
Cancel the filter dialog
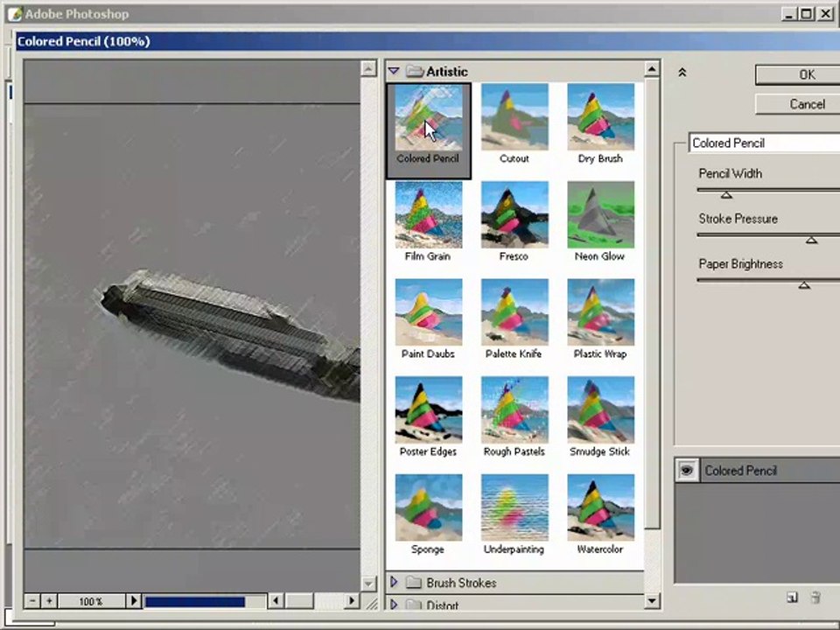(x=798, y=104)
